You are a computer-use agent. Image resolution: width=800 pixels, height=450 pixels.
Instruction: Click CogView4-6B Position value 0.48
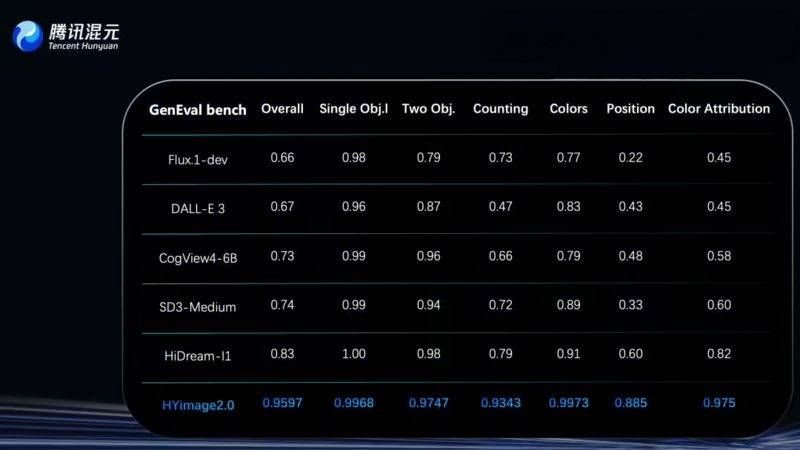tap(630, 256)
